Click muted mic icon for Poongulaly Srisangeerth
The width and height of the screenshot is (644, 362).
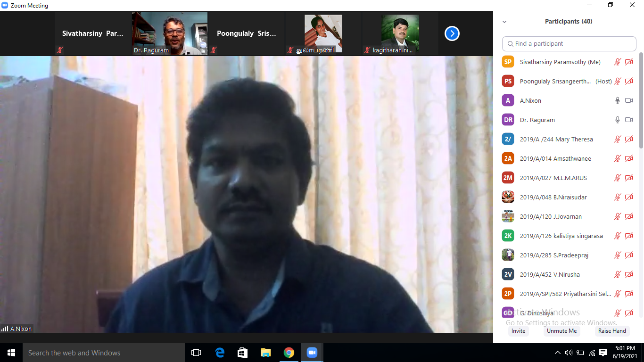(617, 81)
